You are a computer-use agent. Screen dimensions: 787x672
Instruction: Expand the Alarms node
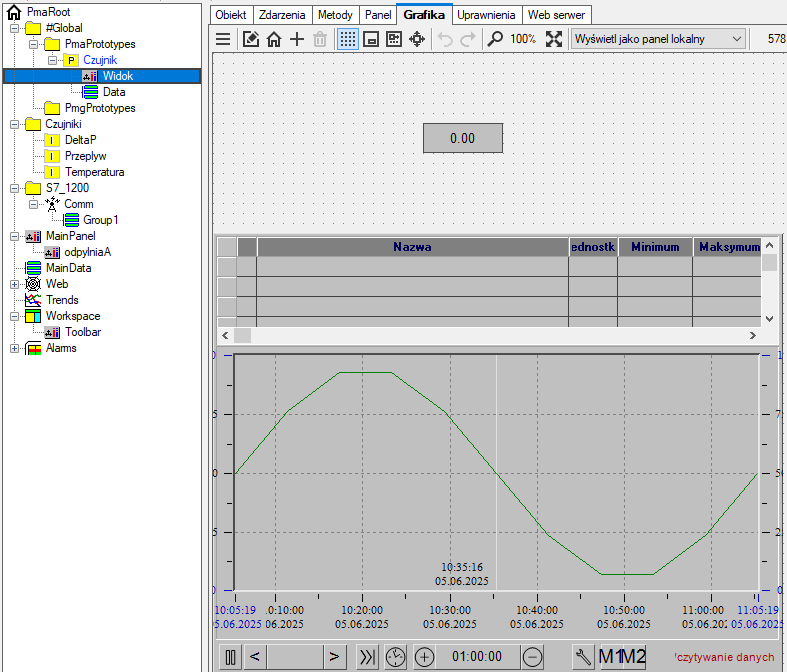(15, 348)
